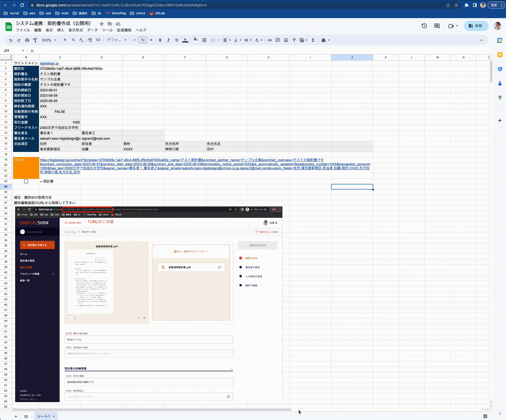506x420 pixels.
Task: Toggle bold formatting
Action: 160,40
